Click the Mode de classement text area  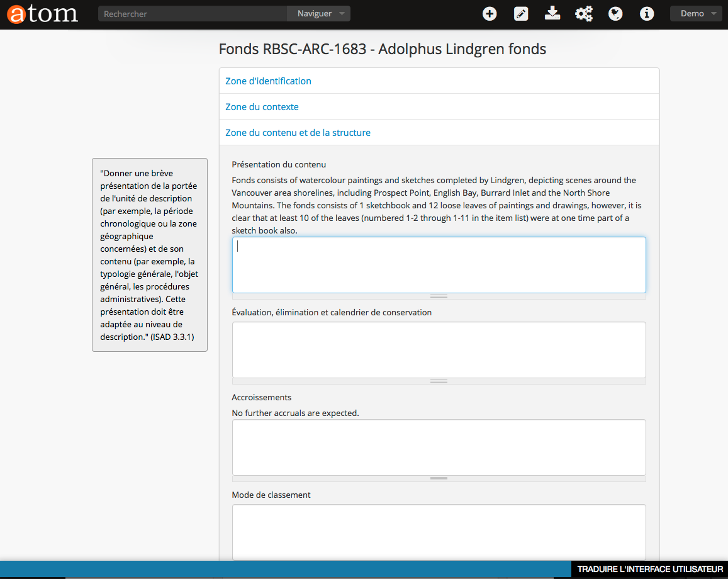[x=439, y=532]
